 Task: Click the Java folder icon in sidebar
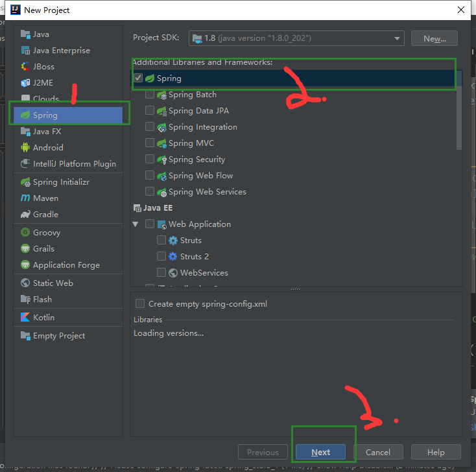[25, 34]
